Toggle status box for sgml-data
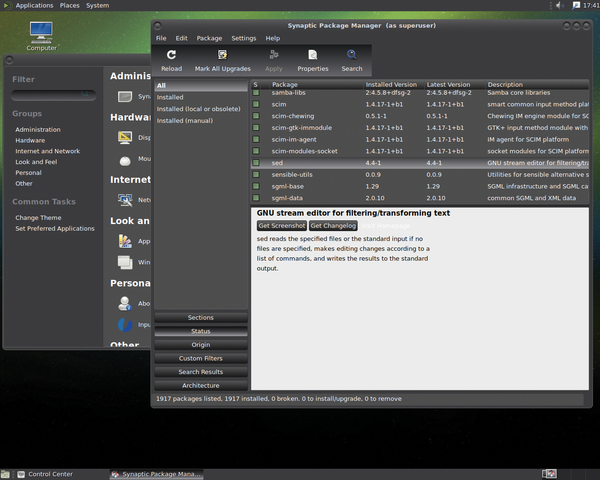The image size is (600, 480). click(256, 198)
